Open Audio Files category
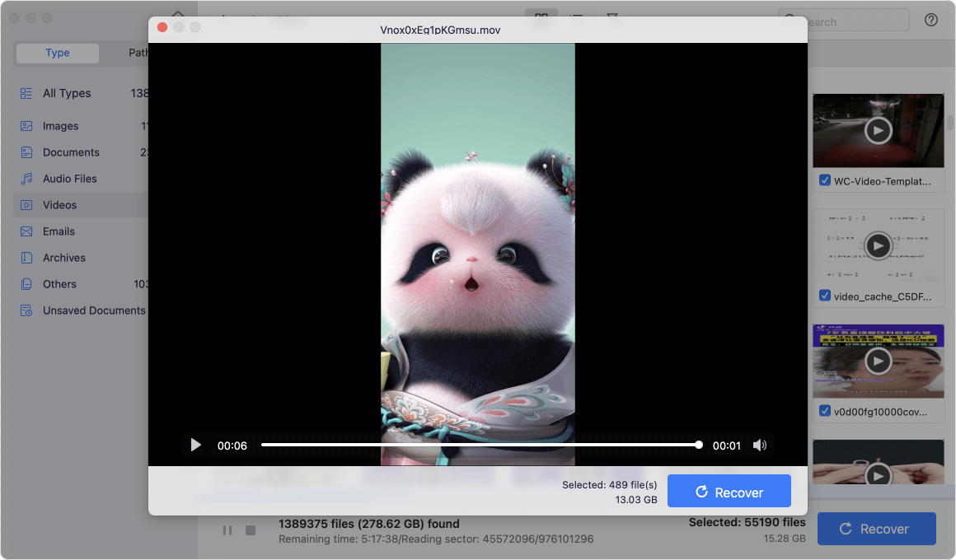The image size is (956, 560). (x=70, y=179)
